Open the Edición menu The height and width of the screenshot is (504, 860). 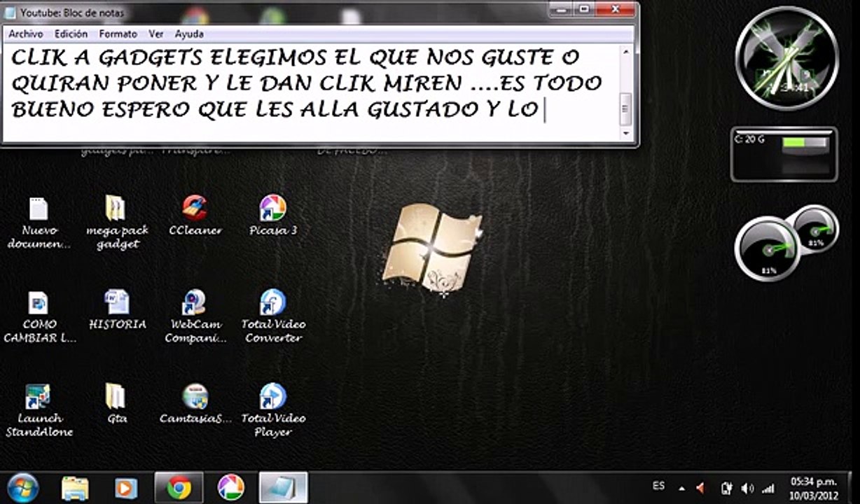pyautogui.click(x=71, y=34)
